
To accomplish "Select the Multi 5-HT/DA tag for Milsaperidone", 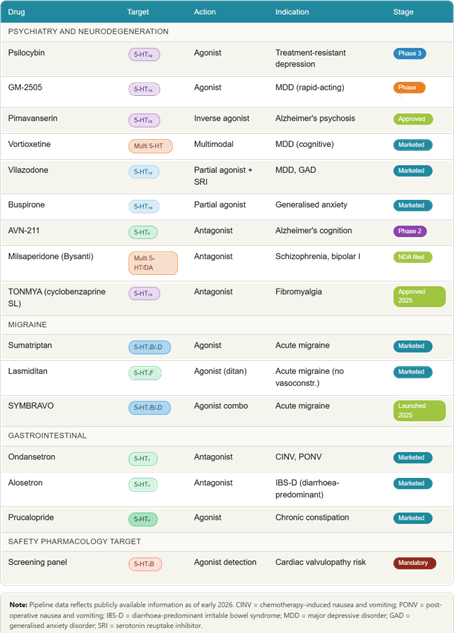I will [x=153, y=263].
